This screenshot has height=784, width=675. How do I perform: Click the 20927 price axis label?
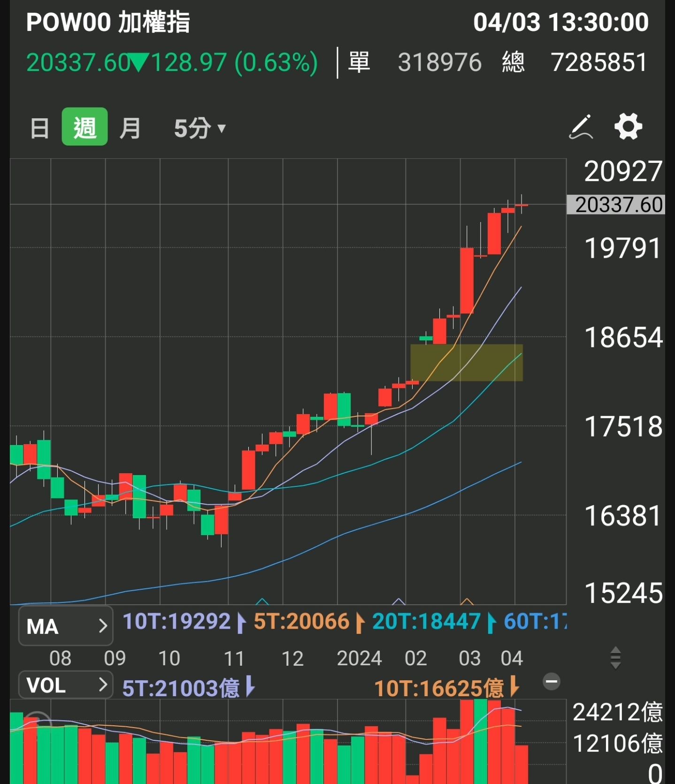point(623,171)
